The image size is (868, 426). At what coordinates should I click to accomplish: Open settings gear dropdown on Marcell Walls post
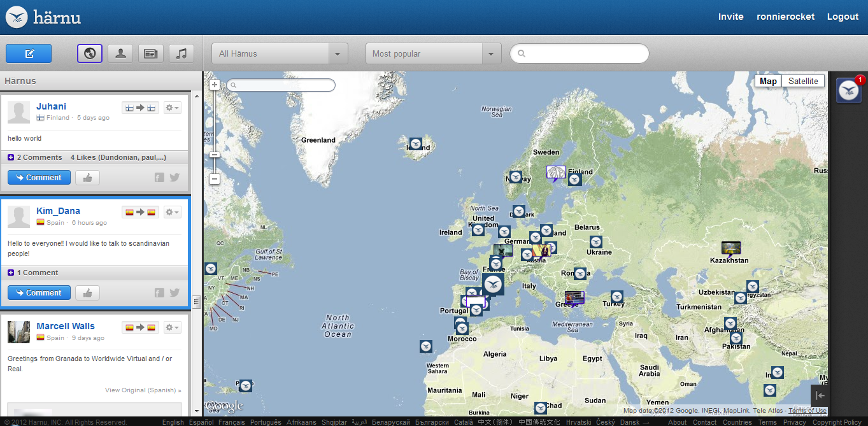tap(172, 327)
